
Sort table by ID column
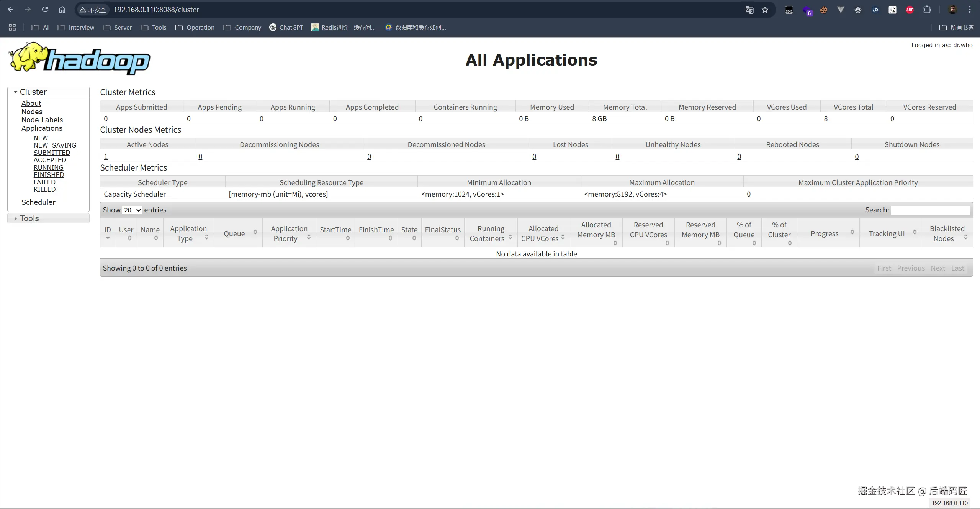coord(108,232)
